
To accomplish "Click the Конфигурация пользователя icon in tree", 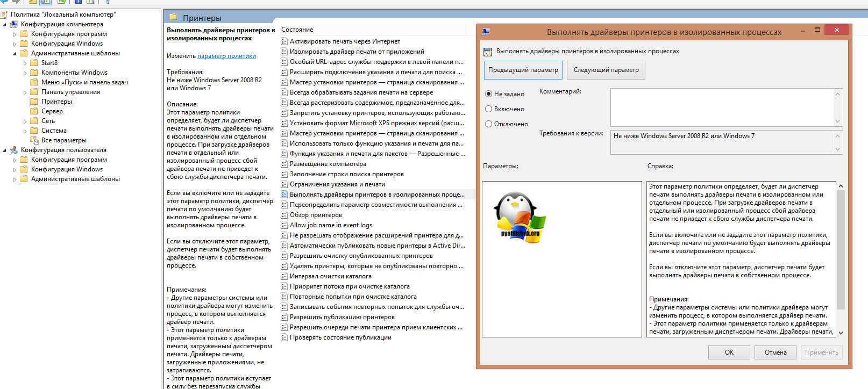I will click(x=14, y=150).
